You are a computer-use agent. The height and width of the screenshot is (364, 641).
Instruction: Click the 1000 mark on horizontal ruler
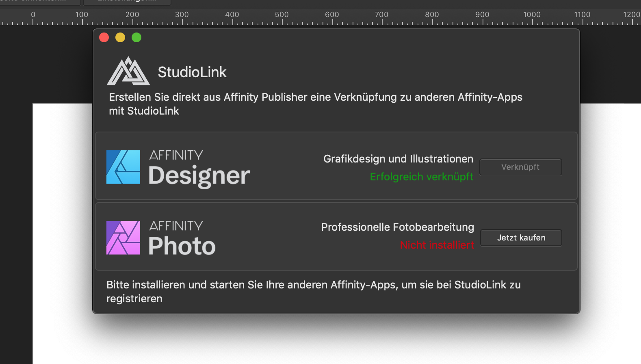coord(532,15)
